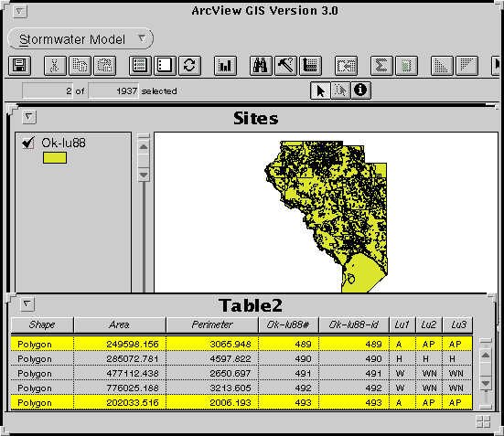Click the Perimeter cell 2650.697
Image resolution: width=504 pixels, height=436 pixels.
point(212,373)
